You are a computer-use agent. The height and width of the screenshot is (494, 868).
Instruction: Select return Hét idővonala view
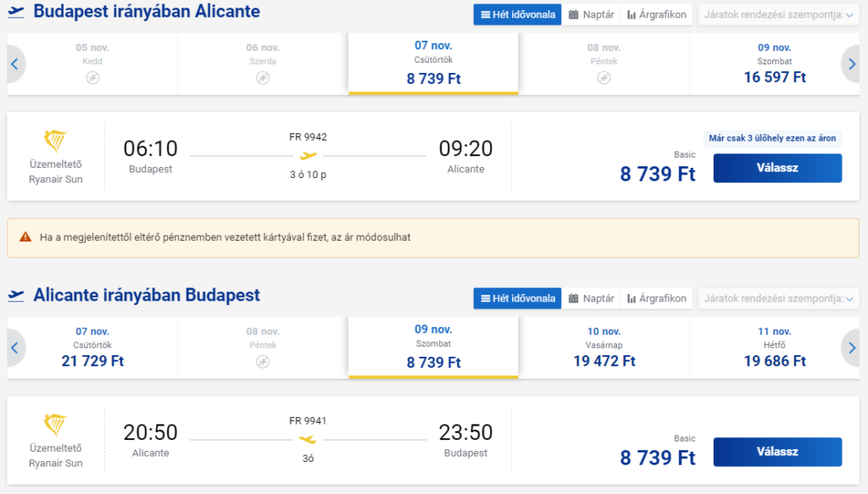click(x=518, y=298)
